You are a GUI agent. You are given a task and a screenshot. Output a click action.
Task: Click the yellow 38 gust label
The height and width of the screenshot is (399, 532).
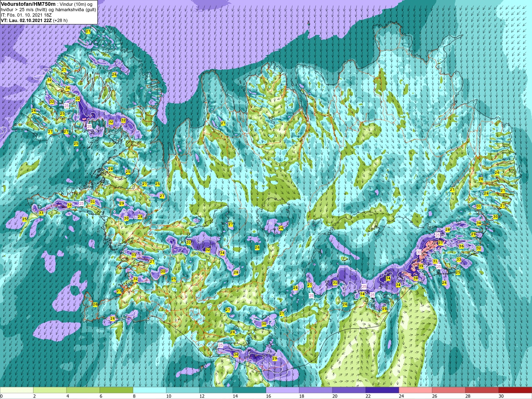click(416, 278)
